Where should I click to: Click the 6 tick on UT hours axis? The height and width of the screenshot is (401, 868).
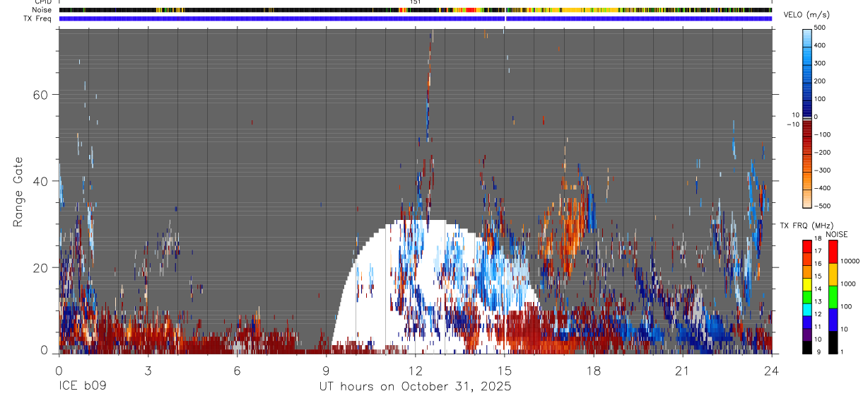pyautogui.click(x=237, y=371)
